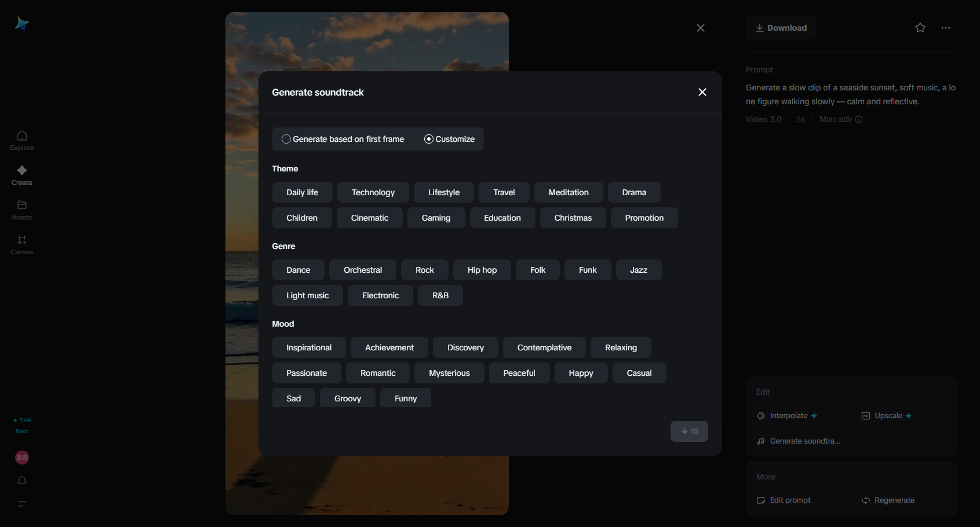980x527 pixels.
Task: Open the Explore section in sidebar
Action: point(21,141)
